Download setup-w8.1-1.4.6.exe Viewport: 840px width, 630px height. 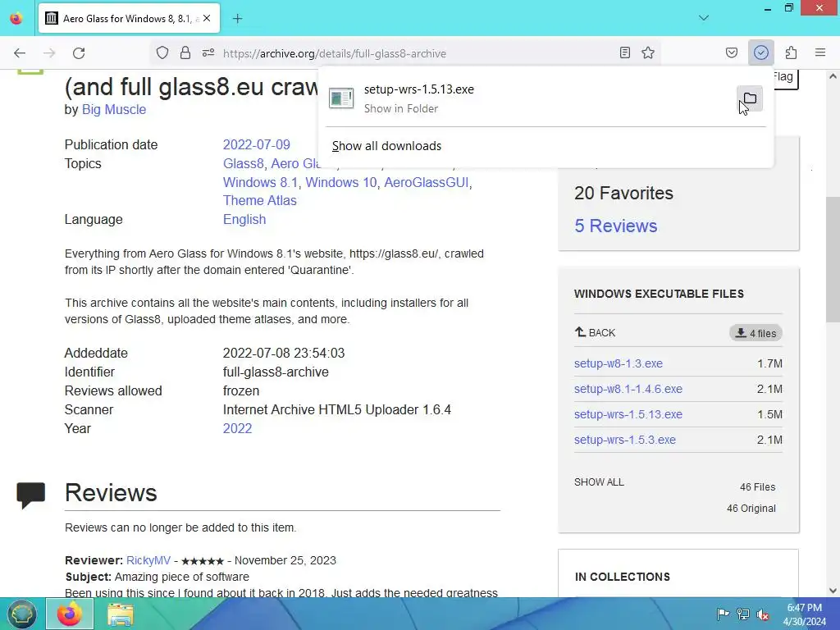coord(628,389)
